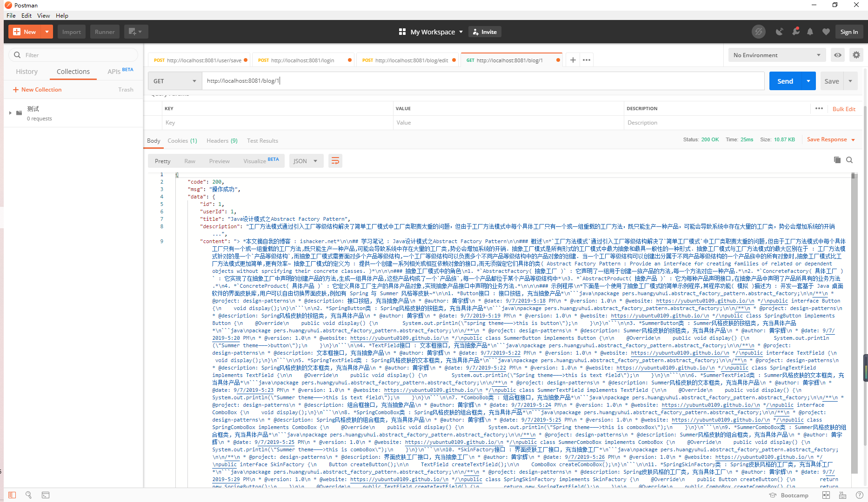
Task: Open manage environments gear icon
Action: tap(856, 55)
